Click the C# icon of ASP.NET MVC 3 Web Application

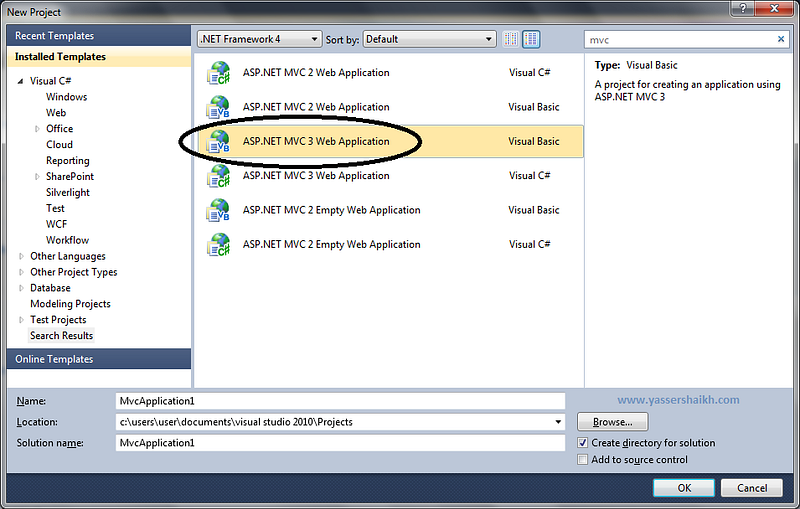(218, 176)
